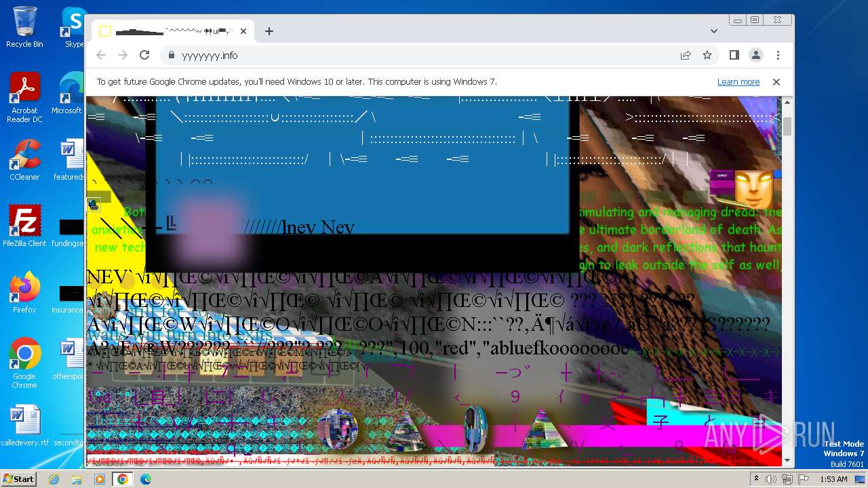Open a new tab with the plus button
Image resolution: width=868 pixels, height=488 pixels.
click(x=269, y=31)
